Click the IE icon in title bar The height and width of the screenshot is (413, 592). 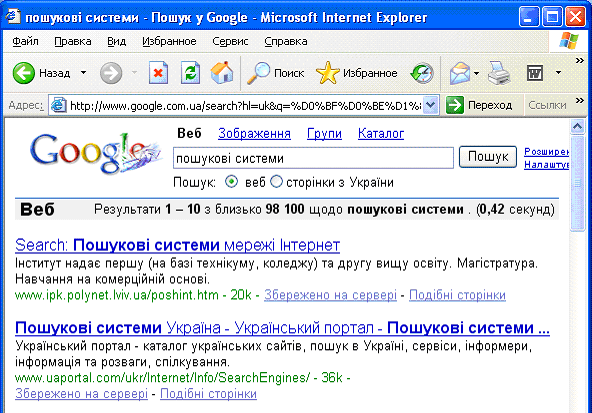pos(13,16)
